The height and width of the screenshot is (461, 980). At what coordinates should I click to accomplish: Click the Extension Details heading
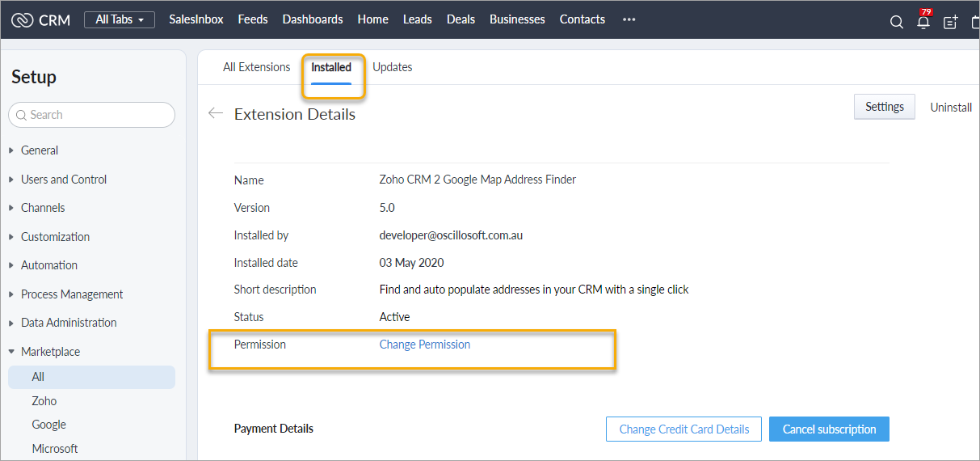(295, 115)
